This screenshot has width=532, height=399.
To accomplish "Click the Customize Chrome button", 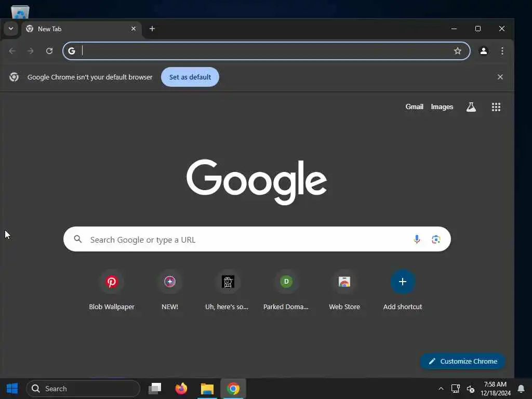I will (462, 362).
